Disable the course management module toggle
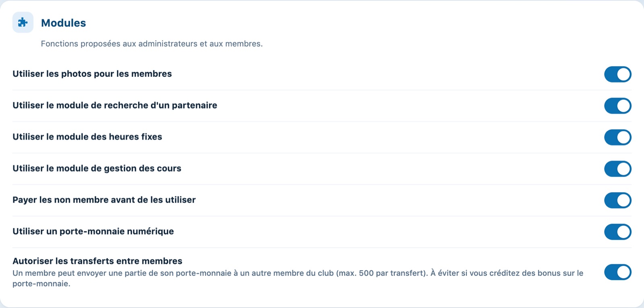644x308 pixels. click(618, 169)
